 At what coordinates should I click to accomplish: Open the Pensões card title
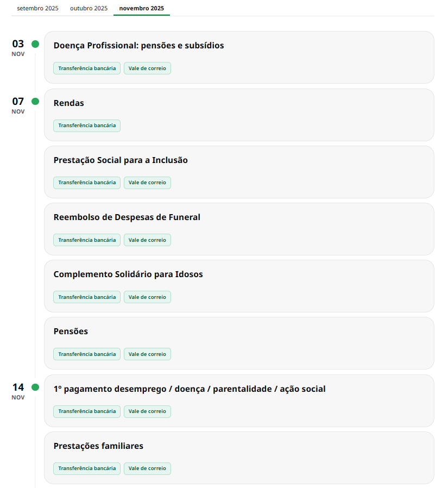71,331
